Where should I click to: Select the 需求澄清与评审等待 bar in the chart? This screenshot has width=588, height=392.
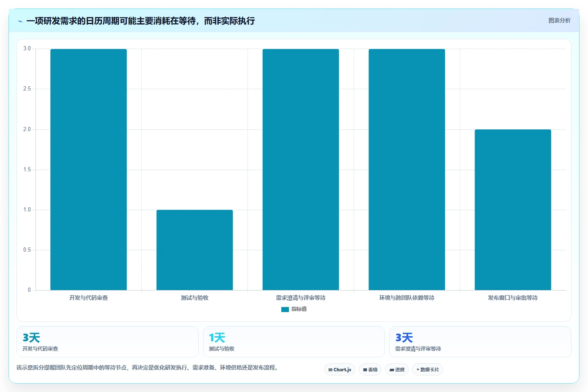click(301, 170)
